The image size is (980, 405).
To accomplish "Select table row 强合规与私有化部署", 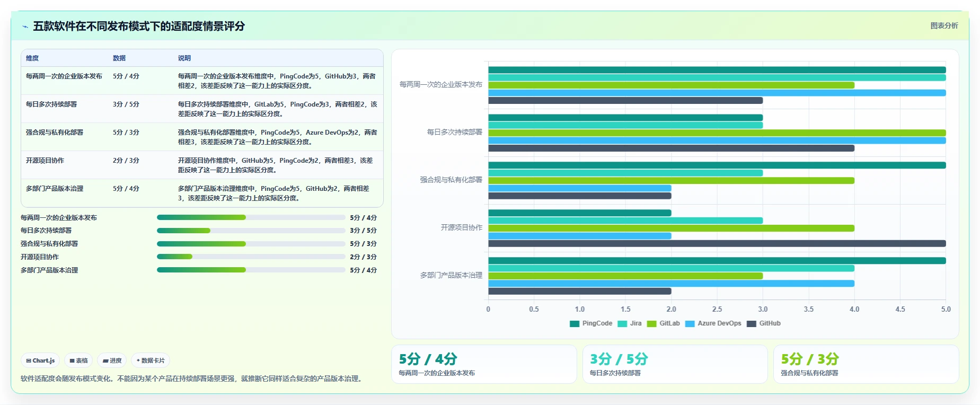I will (202, 137).
